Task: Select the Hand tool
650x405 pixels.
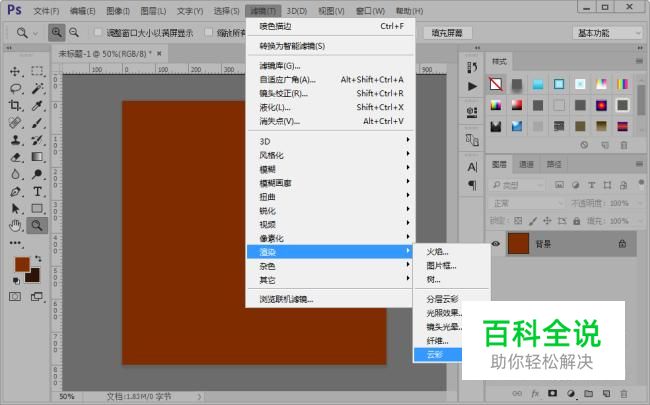Action: [15, 226]
